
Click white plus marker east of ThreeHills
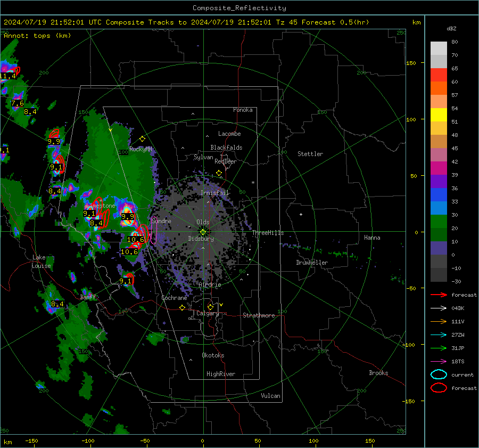click(301, 214)
